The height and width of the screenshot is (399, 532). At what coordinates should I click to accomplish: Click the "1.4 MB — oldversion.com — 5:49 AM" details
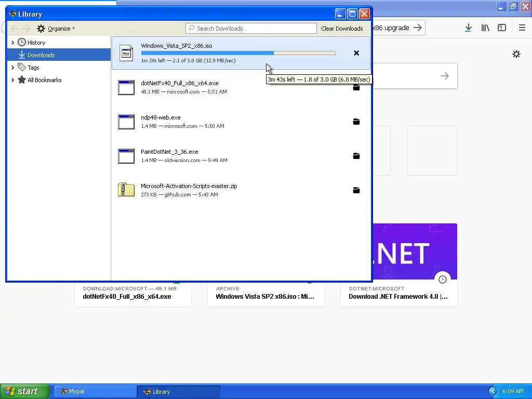click(184, 160)
